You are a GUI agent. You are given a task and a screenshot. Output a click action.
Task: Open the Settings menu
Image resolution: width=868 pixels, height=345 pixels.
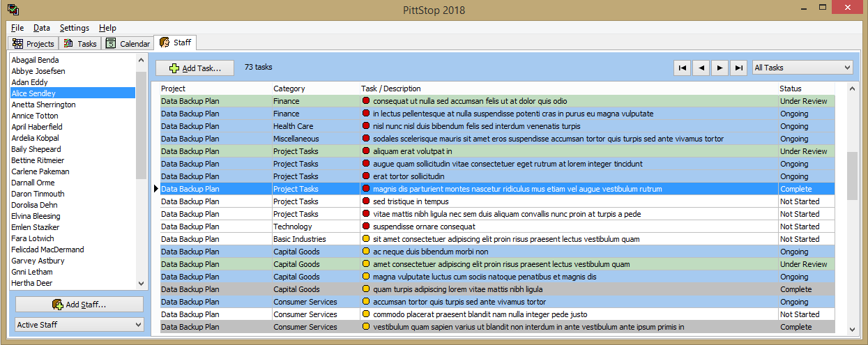[75, 28]
